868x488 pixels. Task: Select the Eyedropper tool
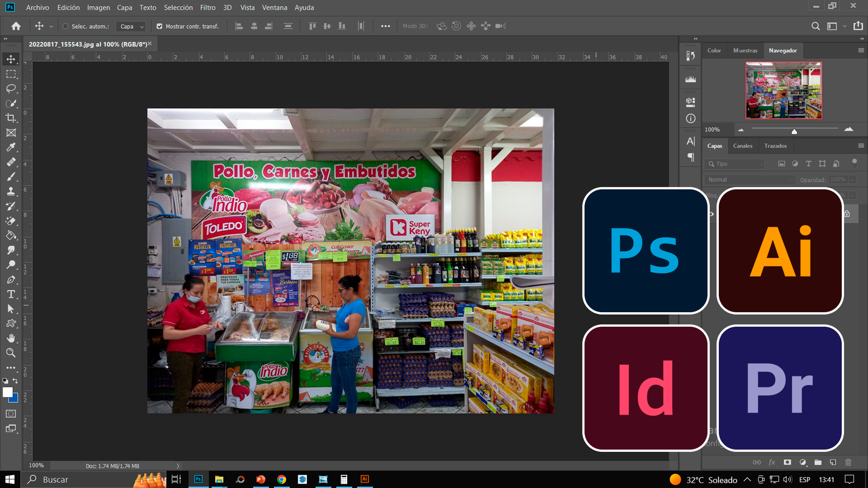point(11,147)
